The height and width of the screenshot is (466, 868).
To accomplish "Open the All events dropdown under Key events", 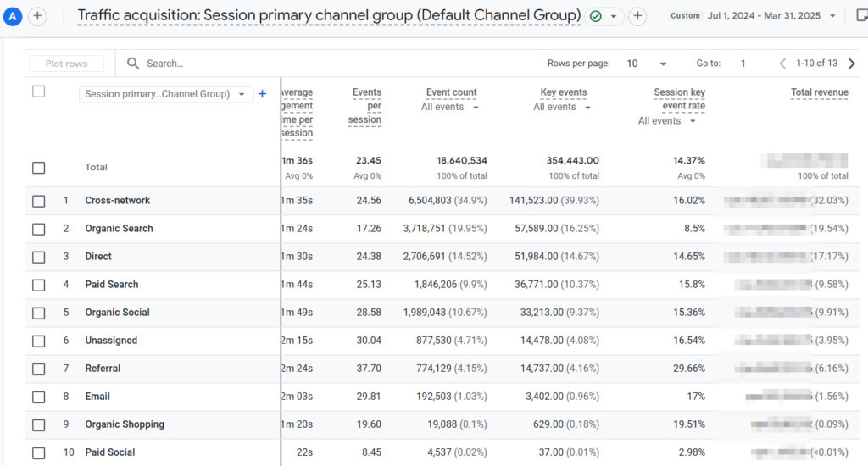I will tap(563, 108).
